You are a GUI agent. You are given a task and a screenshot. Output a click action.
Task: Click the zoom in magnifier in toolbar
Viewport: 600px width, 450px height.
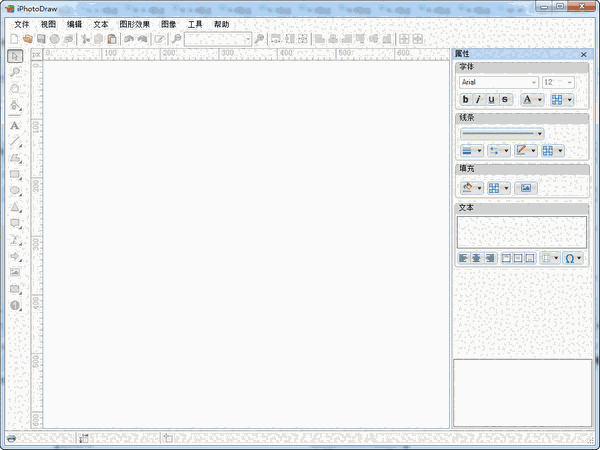pyautogui.click(x=259, y=39)
